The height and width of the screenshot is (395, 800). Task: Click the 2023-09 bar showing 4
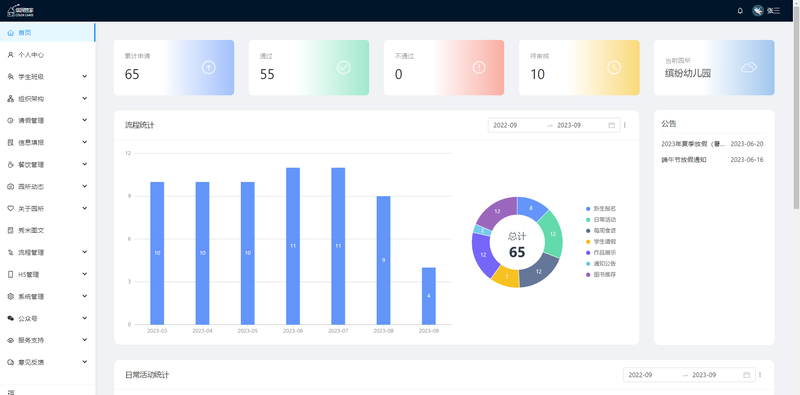tap(429, 296)
